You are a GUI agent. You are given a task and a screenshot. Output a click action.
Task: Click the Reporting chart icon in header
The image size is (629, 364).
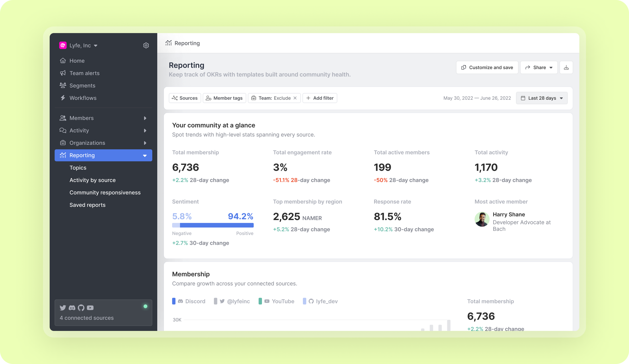[x=169, y=43]
